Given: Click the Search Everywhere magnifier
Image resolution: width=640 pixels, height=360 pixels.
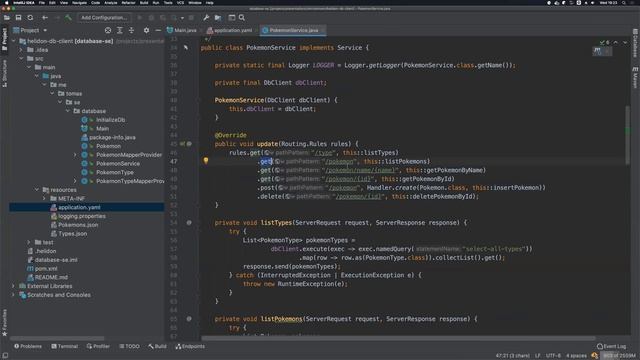Looking at the screenshot, I should pos(242,18).
